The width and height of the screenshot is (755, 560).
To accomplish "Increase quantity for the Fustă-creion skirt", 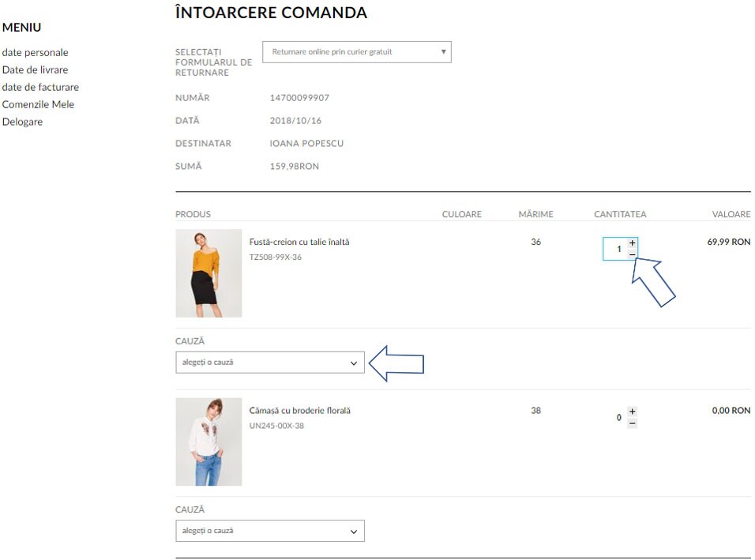I will tap(633, 243).
